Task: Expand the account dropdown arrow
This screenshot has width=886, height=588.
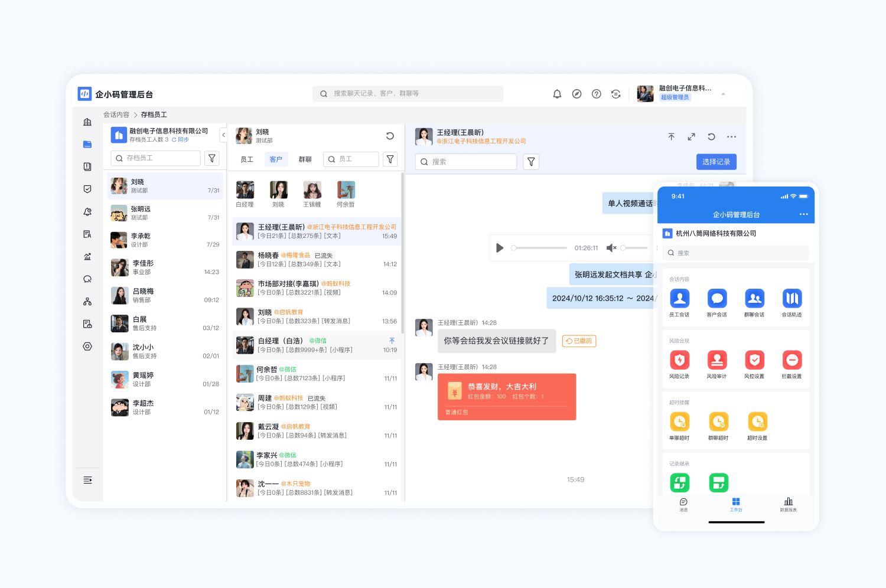Action: (723, 94)
